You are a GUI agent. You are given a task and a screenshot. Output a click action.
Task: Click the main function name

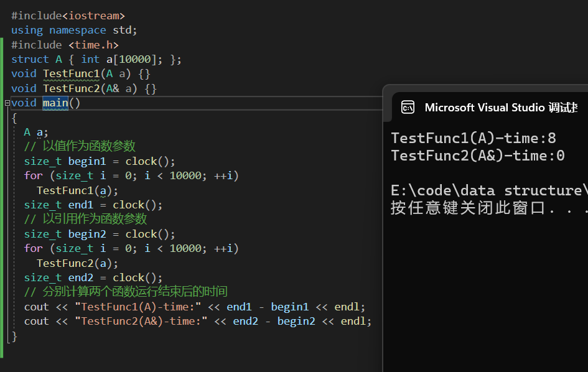click(x=55, y=103)
